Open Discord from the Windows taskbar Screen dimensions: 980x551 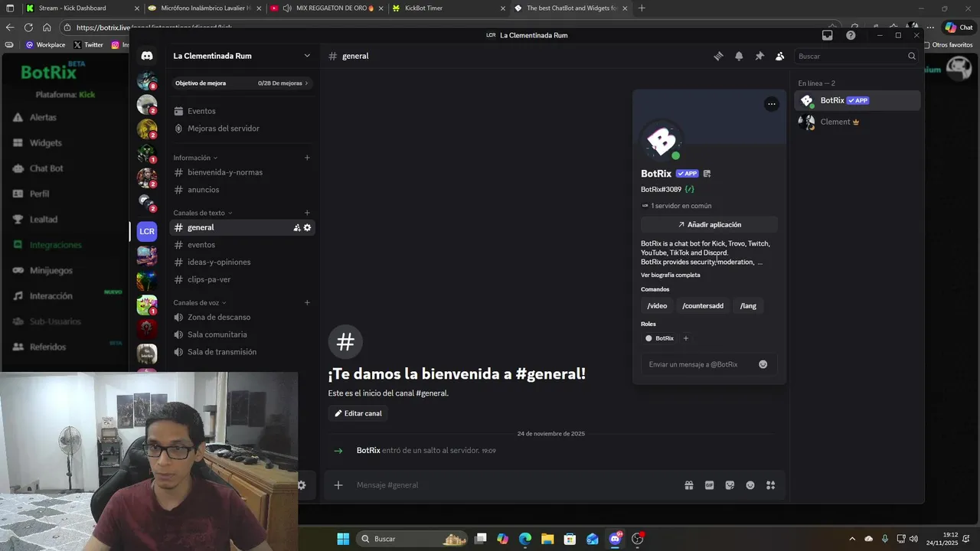615,539
